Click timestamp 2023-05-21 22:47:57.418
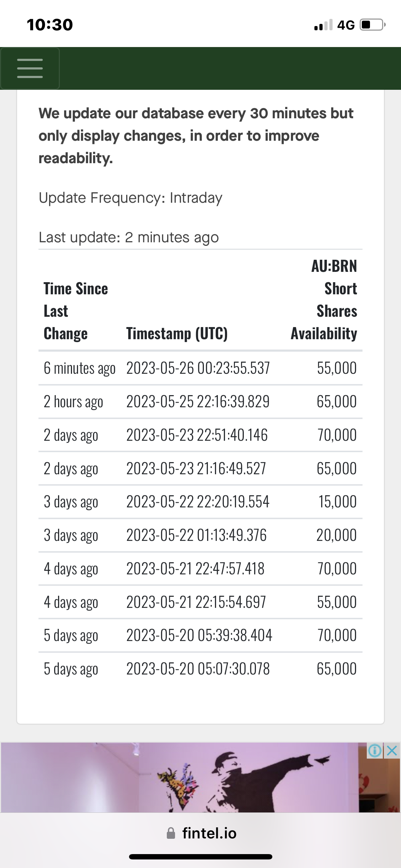This screenshot has height=868, width=401. click(x=195, y=569)
